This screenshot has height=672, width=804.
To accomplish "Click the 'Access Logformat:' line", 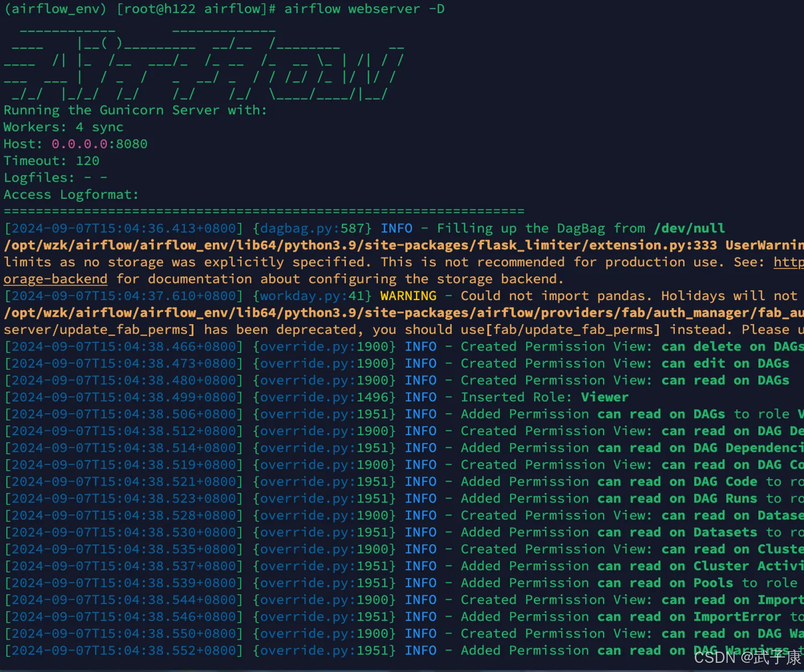I will (x=71, y=195).
